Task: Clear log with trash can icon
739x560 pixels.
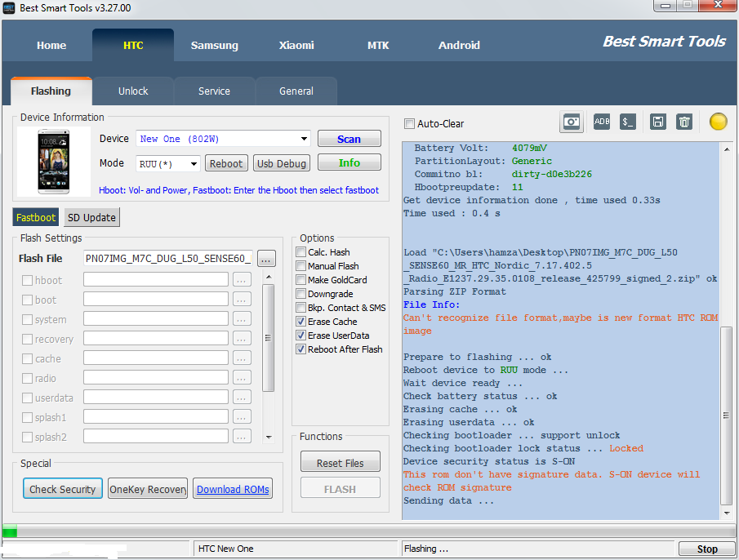Action: tap(683, 122)
